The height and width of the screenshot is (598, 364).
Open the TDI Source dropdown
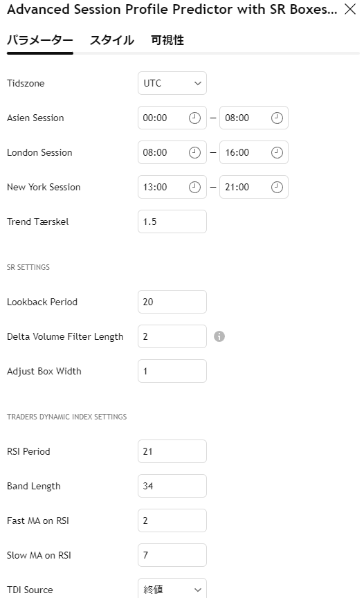click(172, 588)
